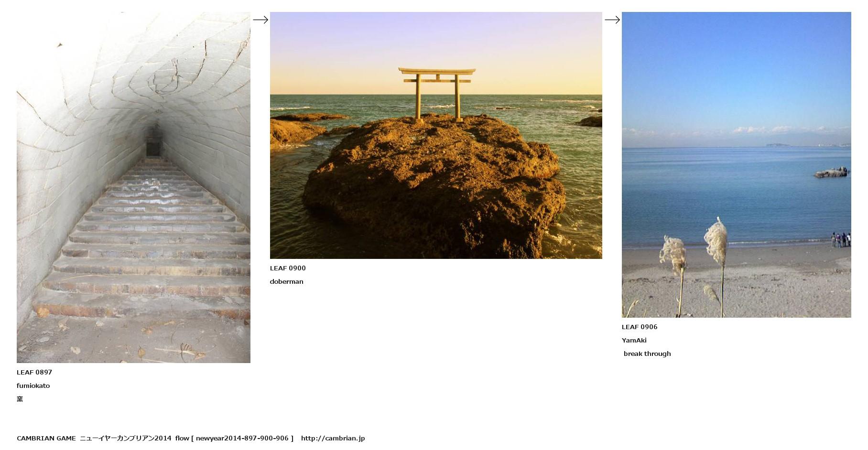868x450 pixels.
Task: Click the arrow between the tunnel and torii photos
Action: [x=260, y=20]
